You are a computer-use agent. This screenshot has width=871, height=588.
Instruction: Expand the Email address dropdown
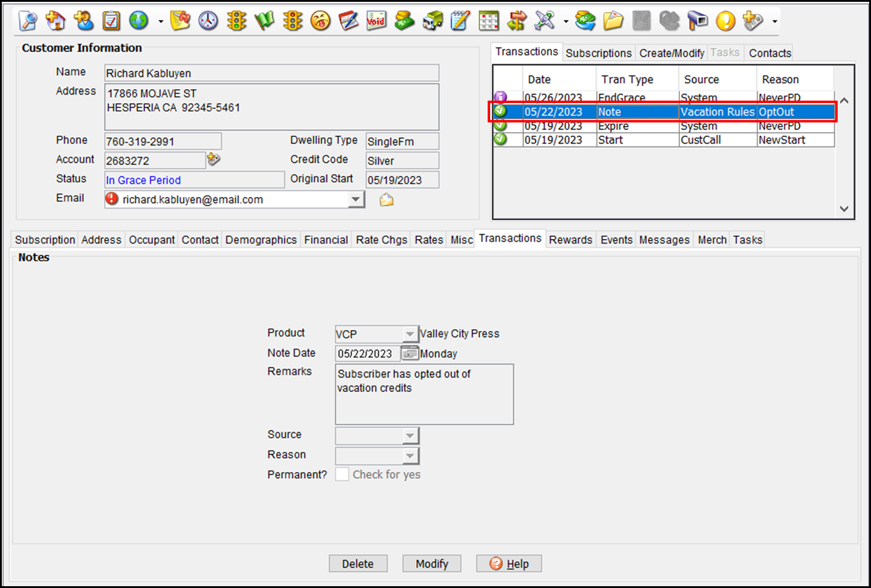(x=356, y=199)
